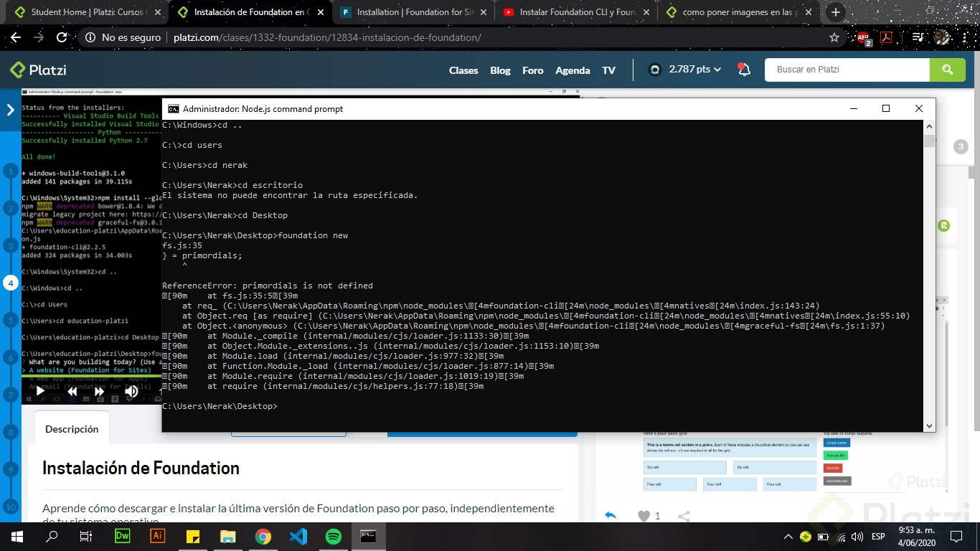This screenshot has height=551, width=980.
Task: Click the reply arrow under the forum post
Action: coord(610,515)
